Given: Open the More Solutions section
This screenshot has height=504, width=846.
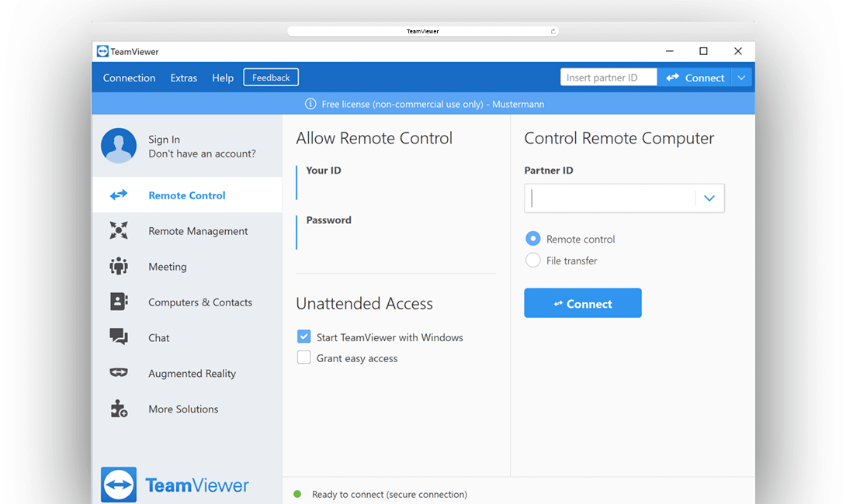Looking at the screenshot, I should [187, 409].
